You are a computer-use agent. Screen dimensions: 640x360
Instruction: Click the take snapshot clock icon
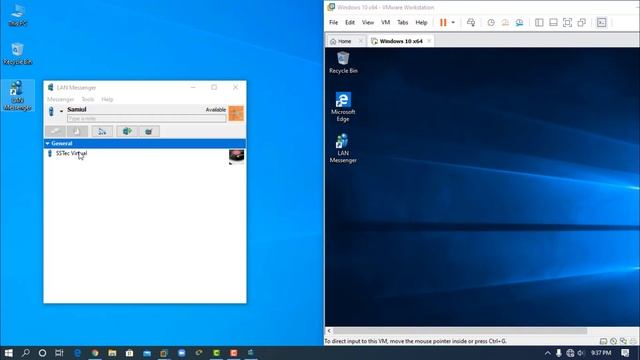point(491,22)
